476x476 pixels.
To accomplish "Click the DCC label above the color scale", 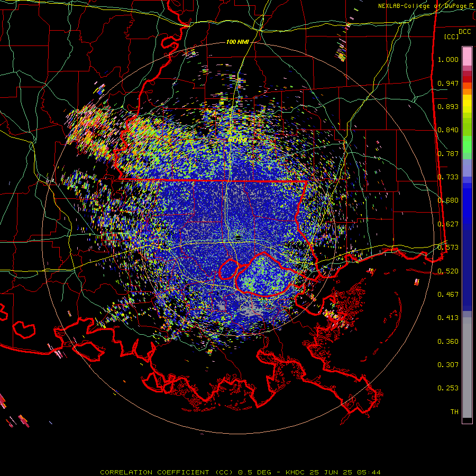I will click(x=464, y=31).
